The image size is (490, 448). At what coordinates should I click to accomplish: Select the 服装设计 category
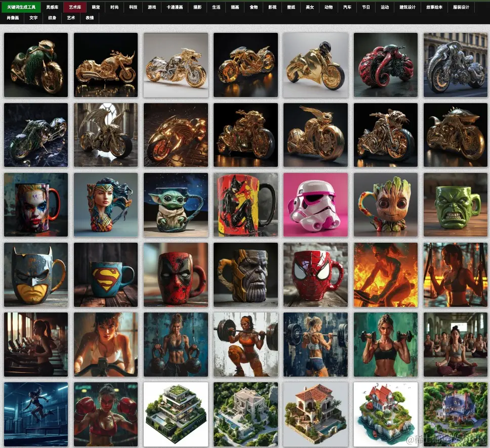[461, 7]
